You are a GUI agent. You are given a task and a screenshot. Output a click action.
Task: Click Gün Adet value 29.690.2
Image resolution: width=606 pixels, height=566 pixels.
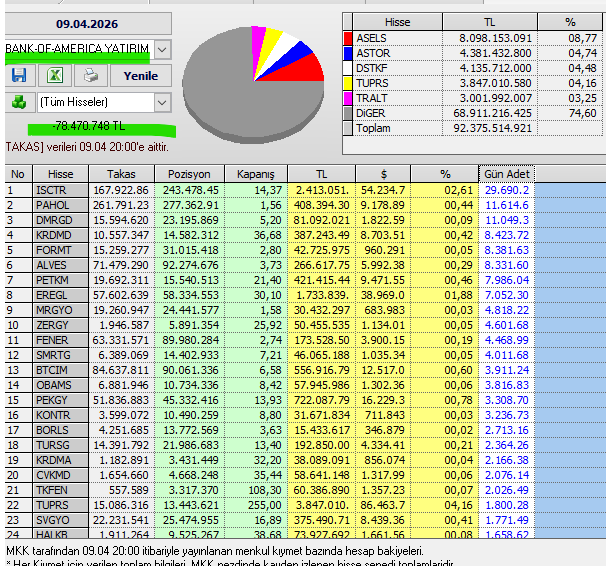pos(507,190)
